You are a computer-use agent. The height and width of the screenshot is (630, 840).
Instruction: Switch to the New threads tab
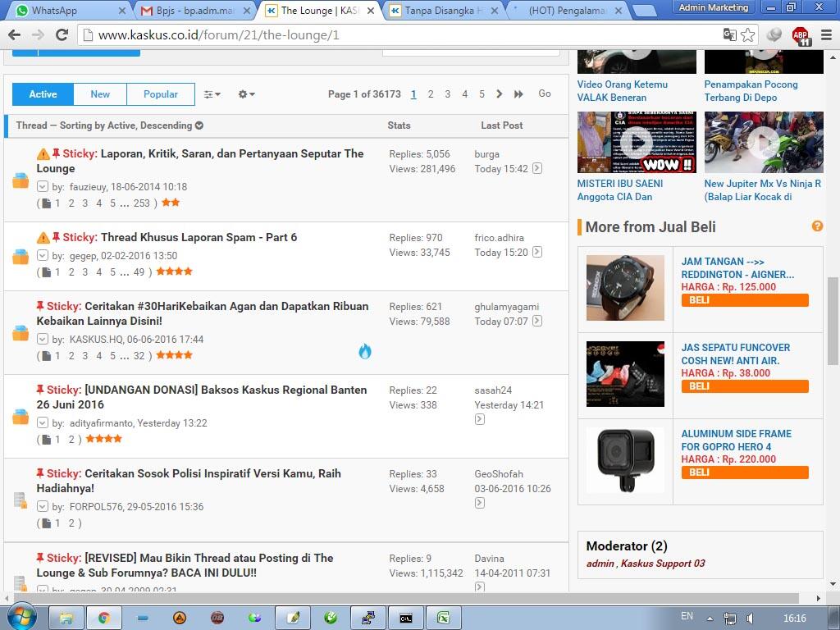[100, 94]
